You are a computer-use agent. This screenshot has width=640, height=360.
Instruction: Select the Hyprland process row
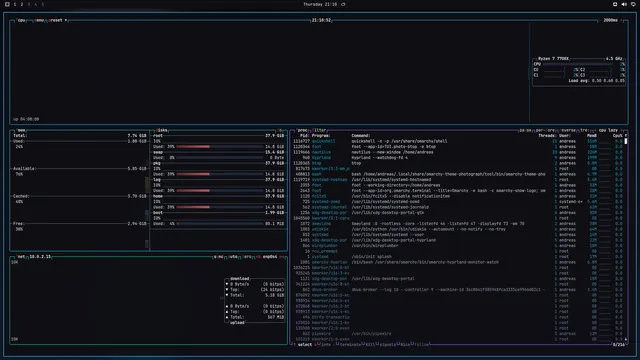458,158
